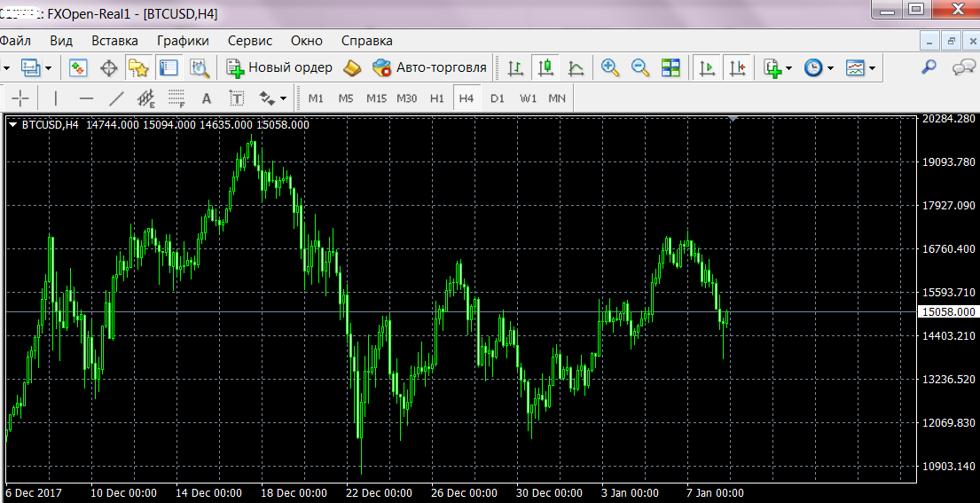Draw a trendline with the diagonal line tool
Viewport: 980px width, 503px height.
(x=116, y=98)
